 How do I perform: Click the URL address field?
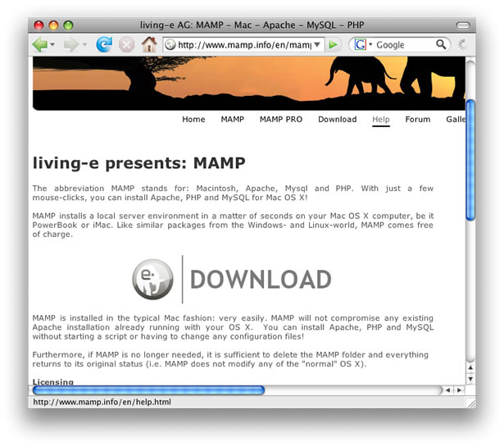click(x=244, y=44)
